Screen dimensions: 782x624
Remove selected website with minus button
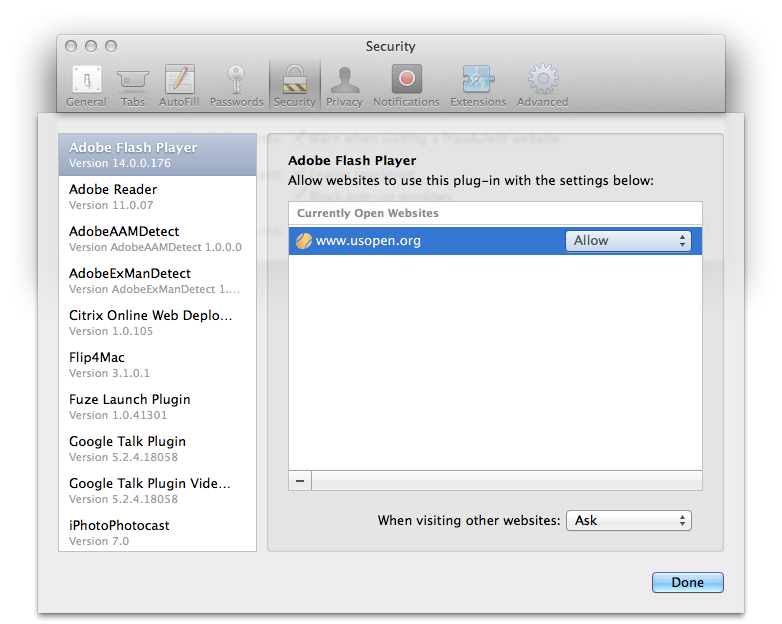(x=300, y=481)
